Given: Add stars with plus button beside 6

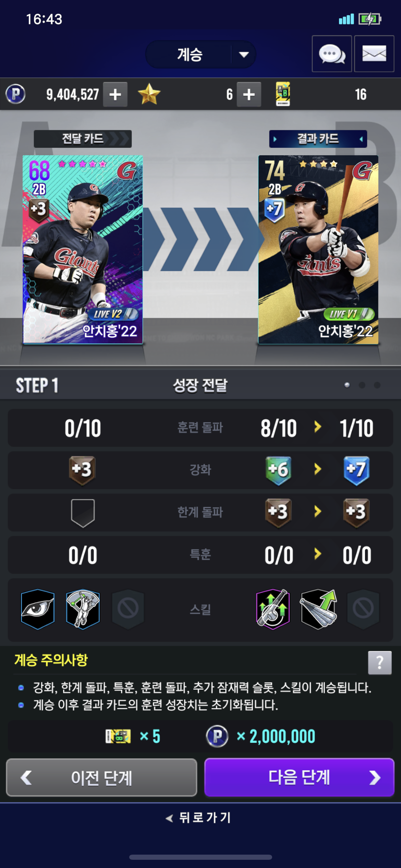Looking at the screenshot, I should click(249, 94).
